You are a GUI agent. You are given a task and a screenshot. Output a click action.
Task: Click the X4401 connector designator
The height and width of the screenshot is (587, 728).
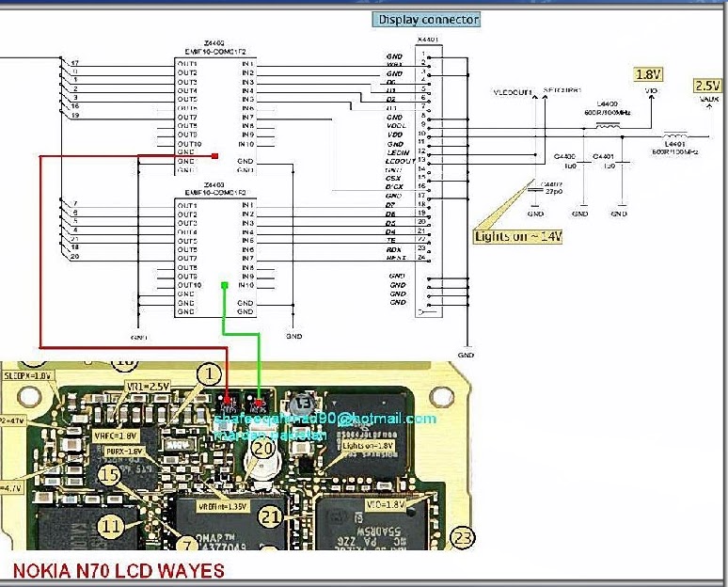click(428, 40)
